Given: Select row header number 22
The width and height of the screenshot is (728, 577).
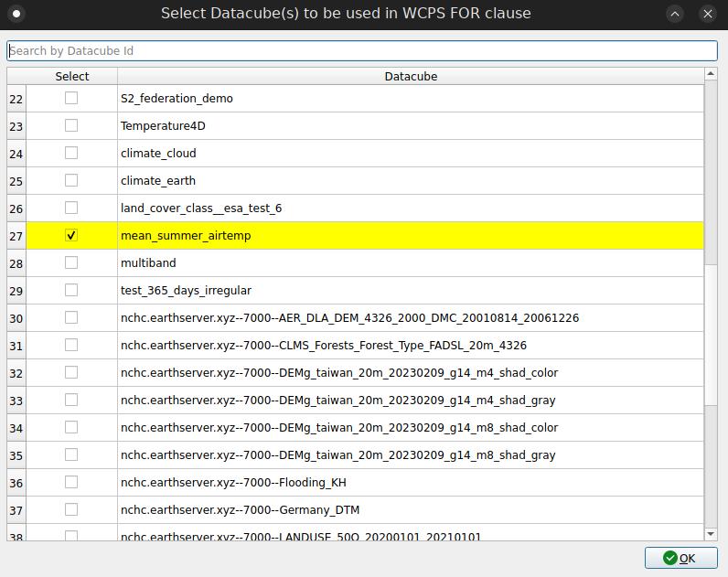Looking at the screenshot, I should [x=16, y=99].
